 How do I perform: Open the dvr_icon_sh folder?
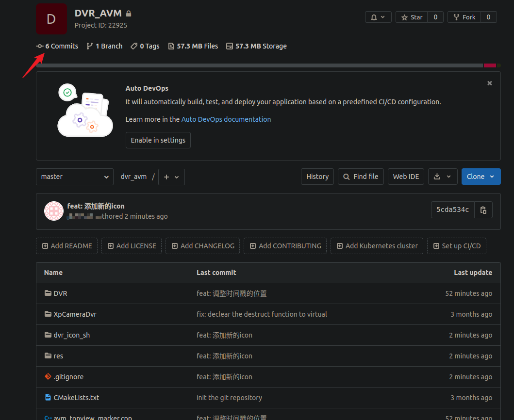click(72, 335)
